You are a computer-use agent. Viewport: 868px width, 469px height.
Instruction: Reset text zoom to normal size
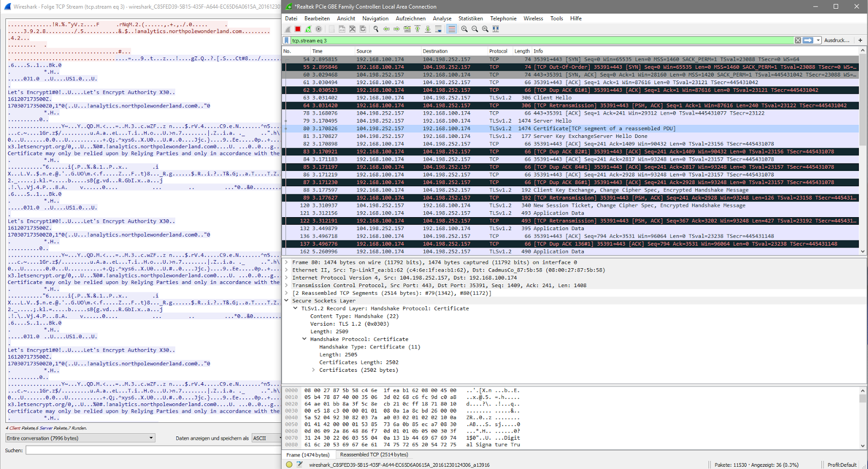pyautogui.click(x=485, y=29)
